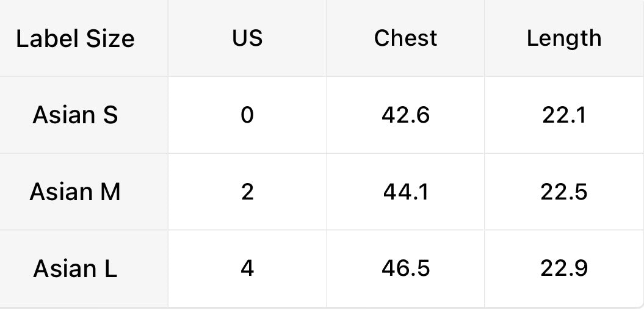644x310 pixels.
Task: Click US size 0 cell
Action: 247,115
